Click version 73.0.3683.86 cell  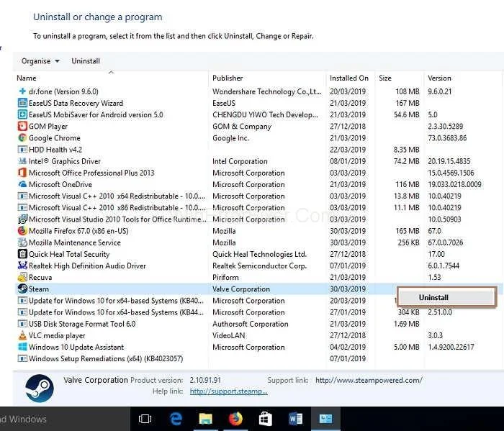click(447, 138)
